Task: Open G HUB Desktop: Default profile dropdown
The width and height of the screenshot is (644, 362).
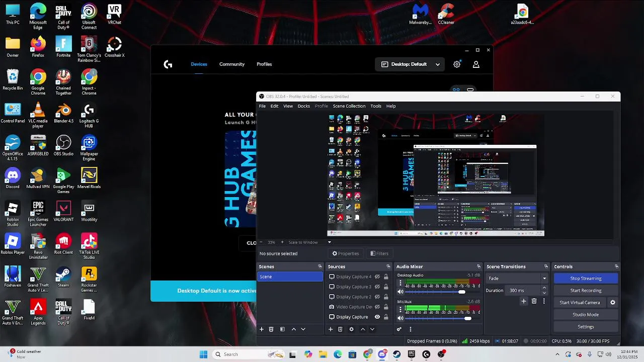Action: [x=410, y=64]
